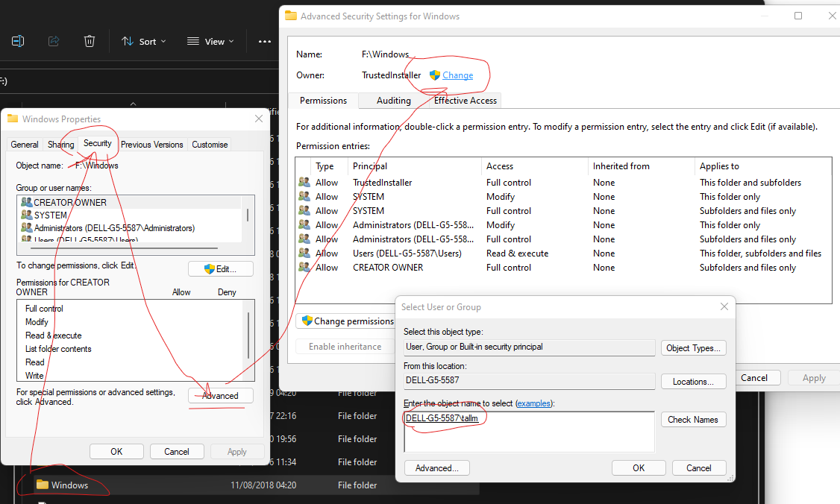Screen dimensions: 840x504
Task: Click the CREATOR OWNER user group icon
Action: point(27,202)
